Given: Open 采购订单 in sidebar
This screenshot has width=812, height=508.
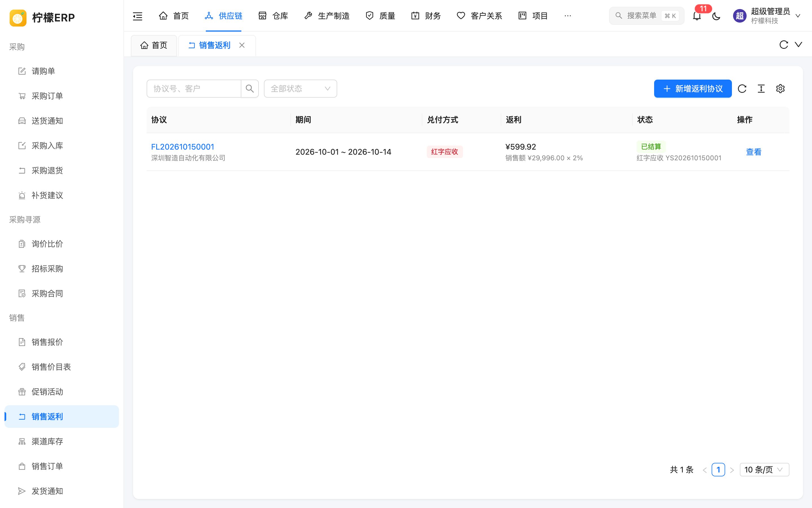Looking at the screenshot, I should pos(62,96).
